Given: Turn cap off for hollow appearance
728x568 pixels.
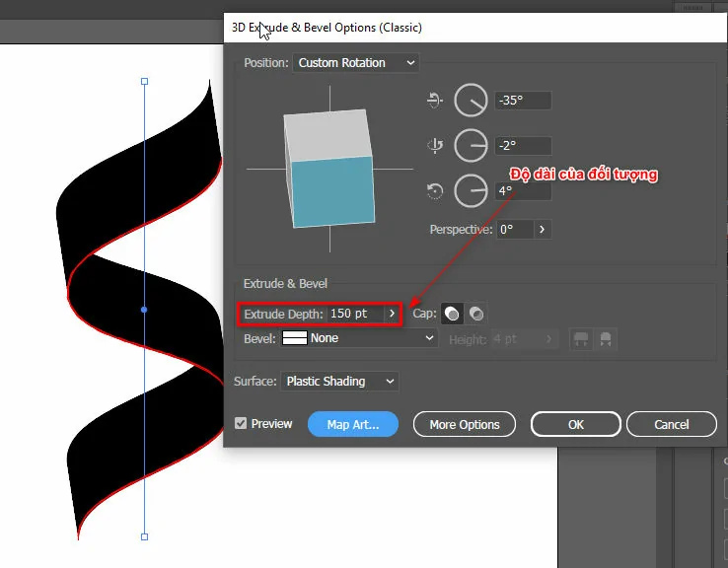Looking at the screenshot, I should tap(476, 314).
